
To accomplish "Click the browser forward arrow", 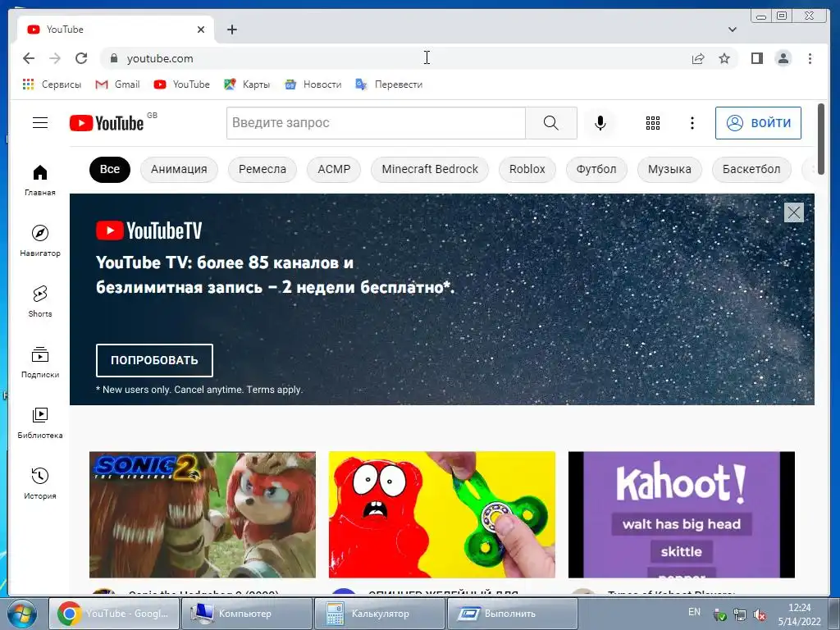I will [55, 58].
